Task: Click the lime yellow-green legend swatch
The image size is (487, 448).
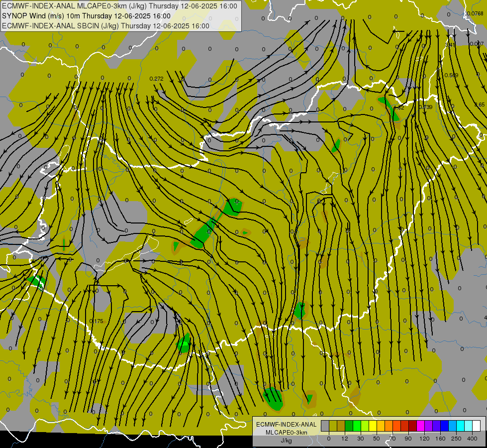Action: tap(365, 426)
